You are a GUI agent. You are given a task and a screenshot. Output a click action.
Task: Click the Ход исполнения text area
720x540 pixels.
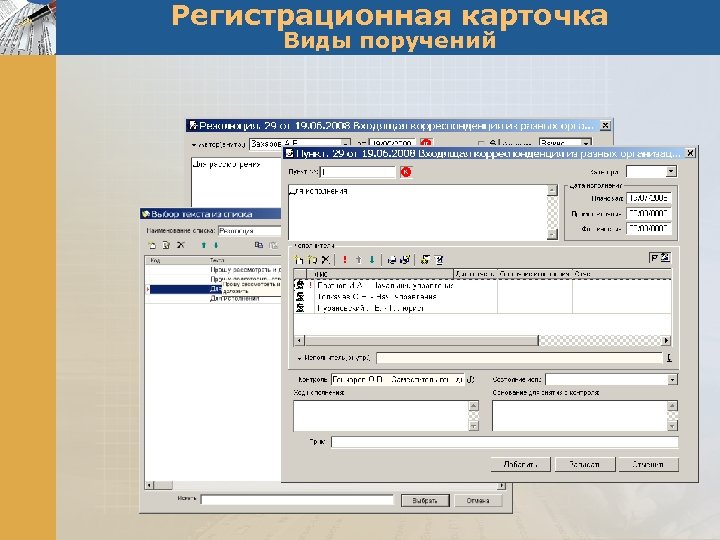pyautogui.click(x=381, y=416)
